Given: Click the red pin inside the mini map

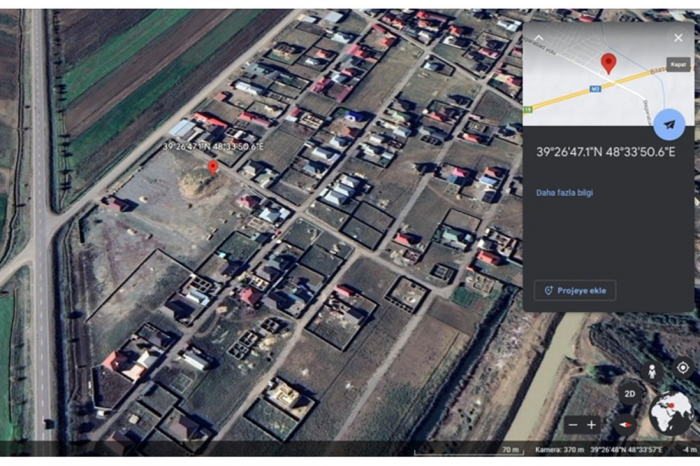Looking at the screenshot, I should pos(608,63).
